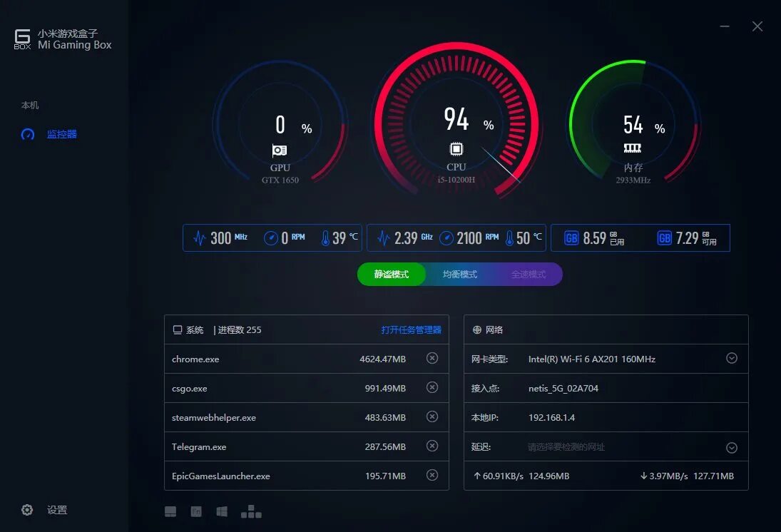Screen dimensions: 781x532
Task: Switch to 静谧模式 quiet mode
Action: pos(392,274)
